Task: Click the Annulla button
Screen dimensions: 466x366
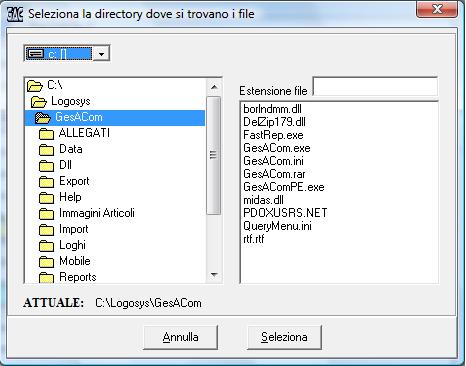Action: 180,337
